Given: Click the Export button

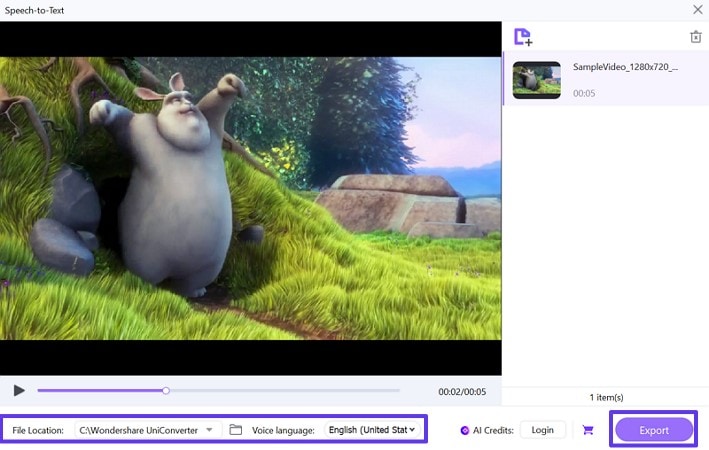Looking at the screenshot, I should pyautogui.click(x=654, y=430).
